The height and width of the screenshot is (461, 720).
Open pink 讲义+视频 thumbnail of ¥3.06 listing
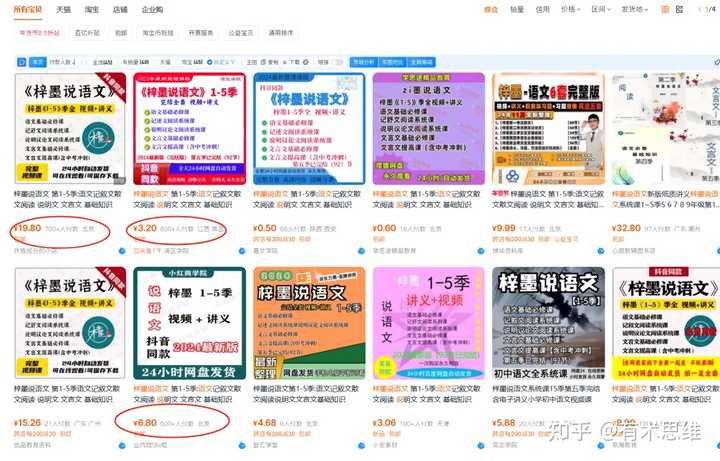(x=429, y=323)
